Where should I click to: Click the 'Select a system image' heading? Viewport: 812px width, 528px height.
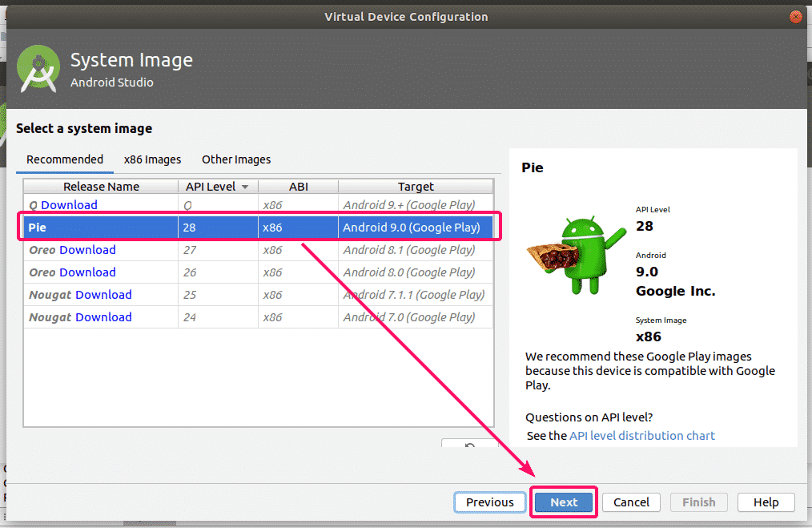coord(84,128)
